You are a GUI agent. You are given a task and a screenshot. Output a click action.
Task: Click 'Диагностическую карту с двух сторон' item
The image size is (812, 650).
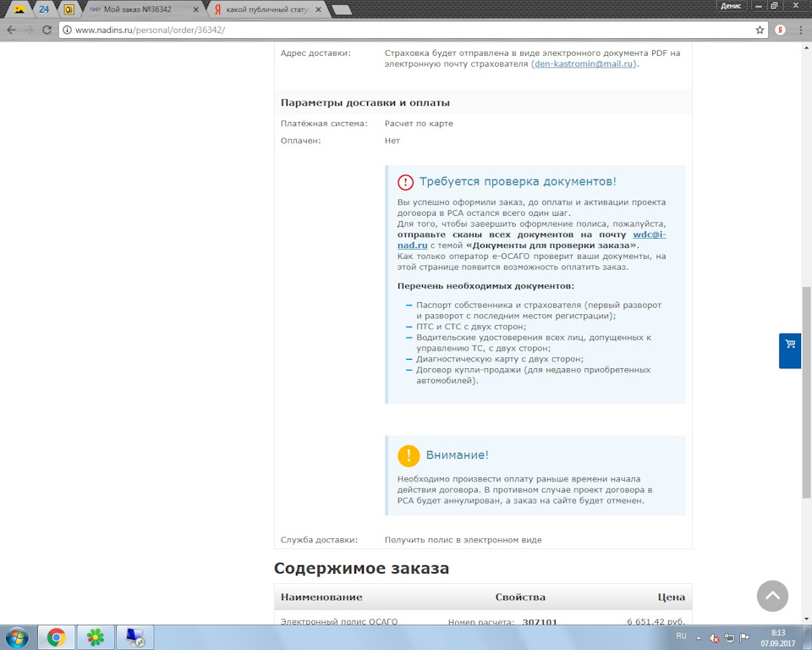(500, 359)
